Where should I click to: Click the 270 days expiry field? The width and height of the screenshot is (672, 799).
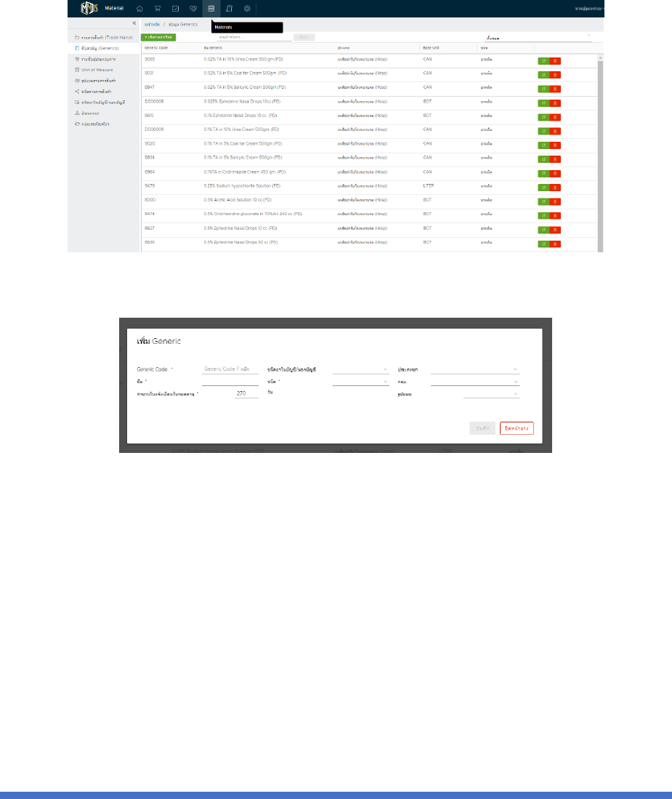[x=246, y=393]
